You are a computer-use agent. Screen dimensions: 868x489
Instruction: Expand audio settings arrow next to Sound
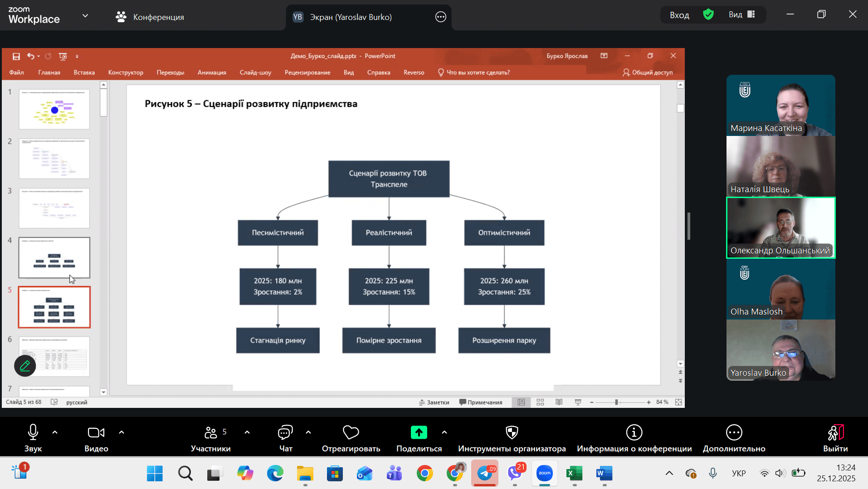tap(55, 432)
